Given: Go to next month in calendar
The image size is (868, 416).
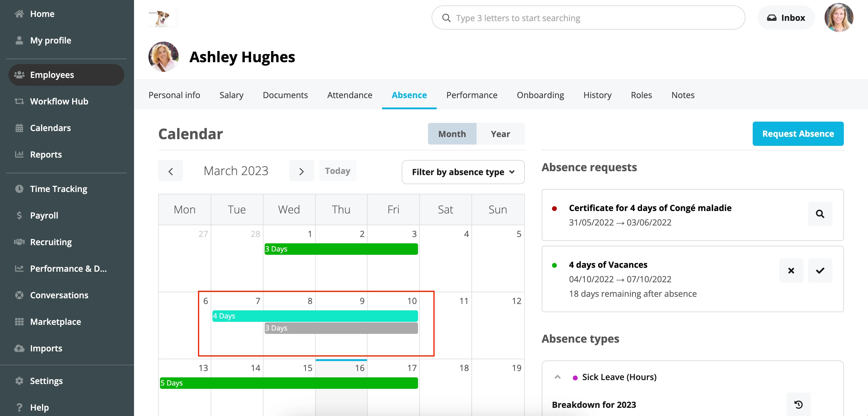Looking at the screenshot, I should pos(301,171).
